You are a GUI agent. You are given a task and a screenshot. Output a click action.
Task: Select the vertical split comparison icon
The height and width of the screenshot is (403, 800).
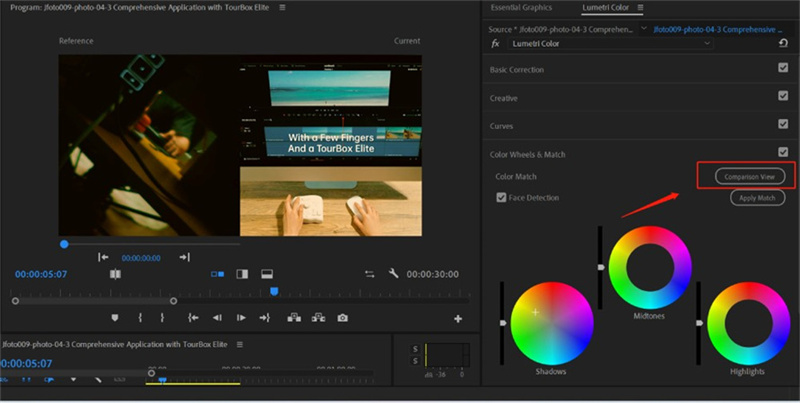click(242, 274)
